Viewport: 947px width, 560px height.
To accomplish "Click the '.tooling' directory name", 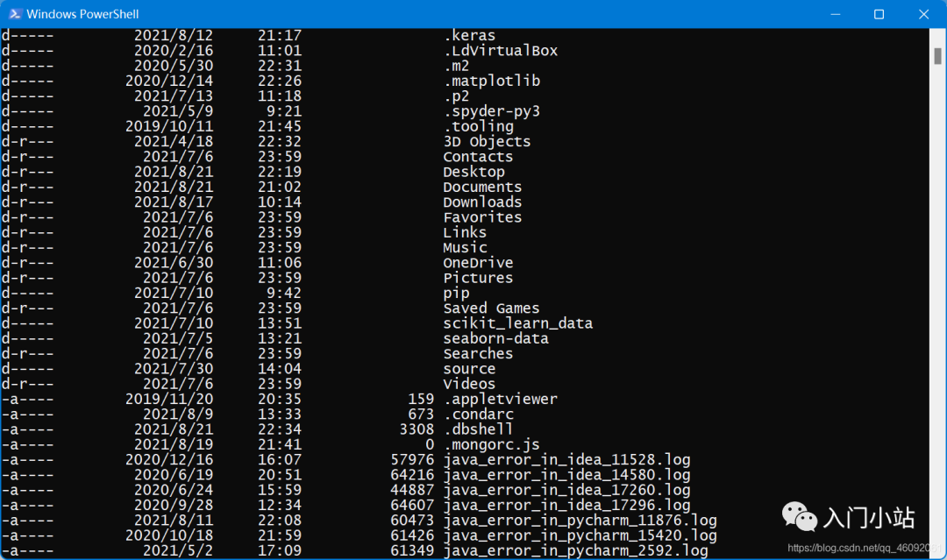I will [x=479, y=127].
